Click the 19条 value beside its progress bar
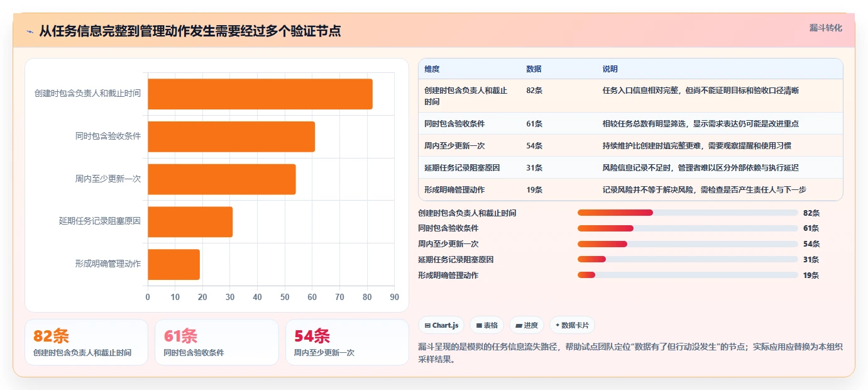The height and width of the screenshot is (390, 868). (811, 275)
